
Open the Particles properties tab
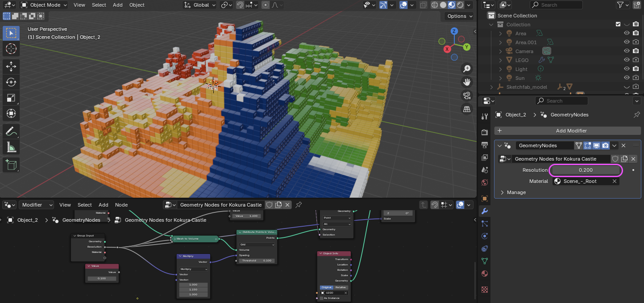pos(485,223)
